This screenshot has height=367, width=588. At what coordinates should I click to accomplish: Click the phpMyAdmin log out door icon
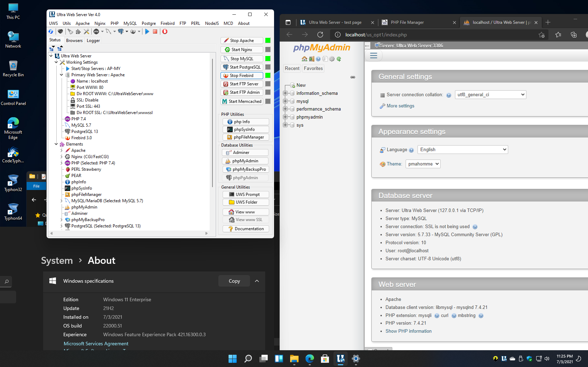pyautogui.click(x=311, y=59)
